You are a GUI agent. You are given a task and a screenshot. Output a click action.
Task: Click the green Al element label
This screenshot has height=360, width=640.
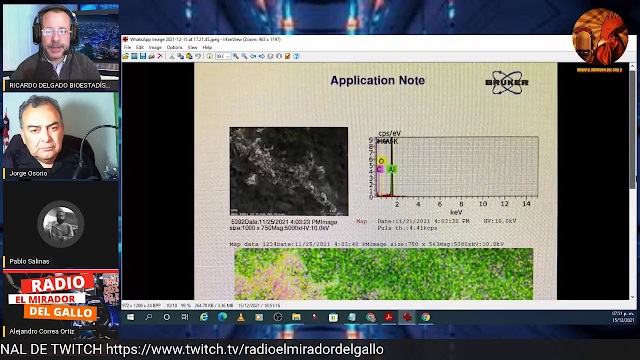point(392,169)
